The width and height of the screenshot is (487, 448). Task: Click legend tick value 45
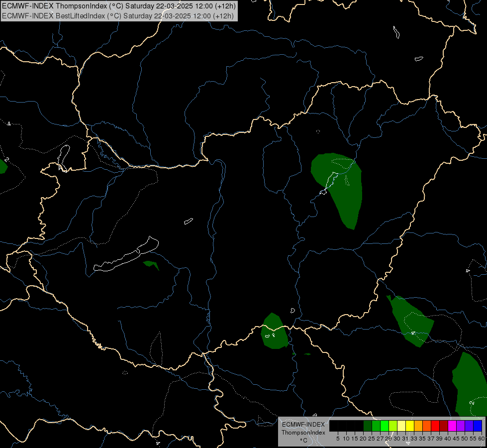(x=456, y=439)
